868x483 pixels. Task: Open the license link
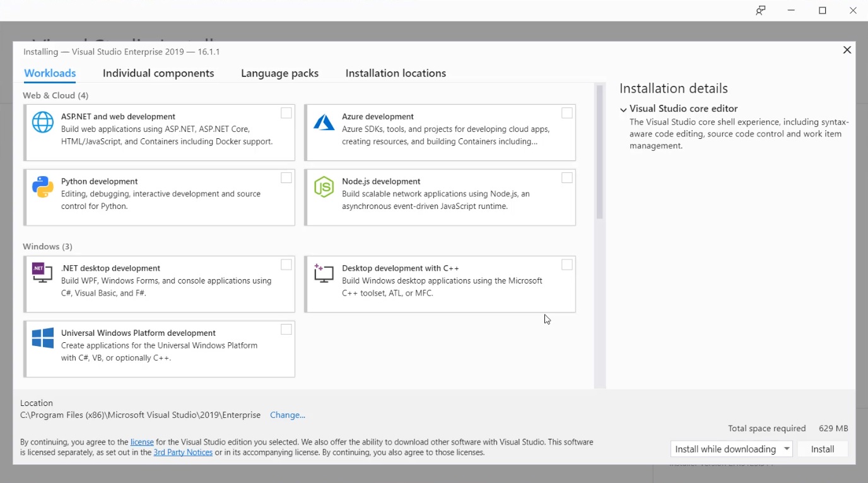coord(142,442)
